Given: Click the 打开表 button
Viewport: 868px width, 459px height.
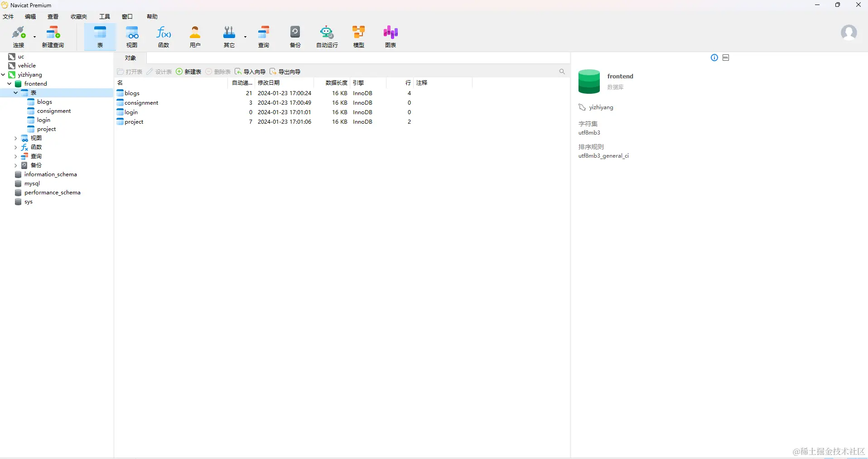Looking at the screenshot, I should tap(130, 72).
